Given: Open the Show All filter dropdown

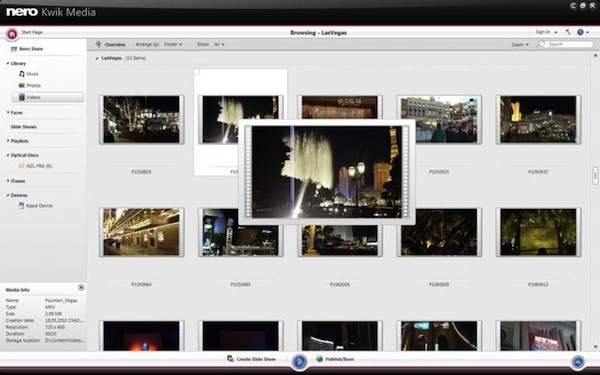Looking at the screenshot, I should click(219, 44).
